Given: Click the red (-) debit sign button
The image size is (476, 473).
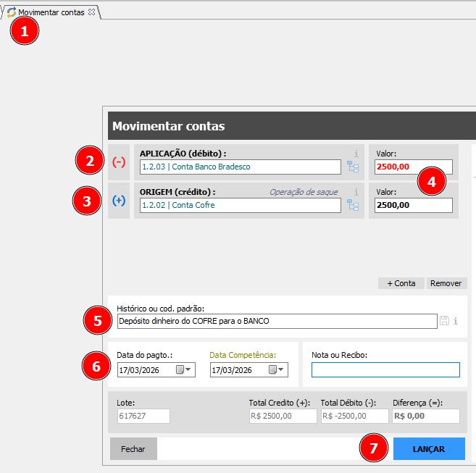Looking at the screenshot, I should [118, 162].
